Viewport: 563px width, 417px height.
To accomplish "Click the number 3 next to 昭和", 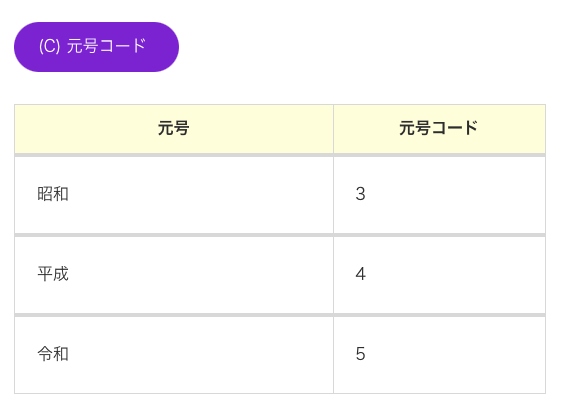I will 360,194.
